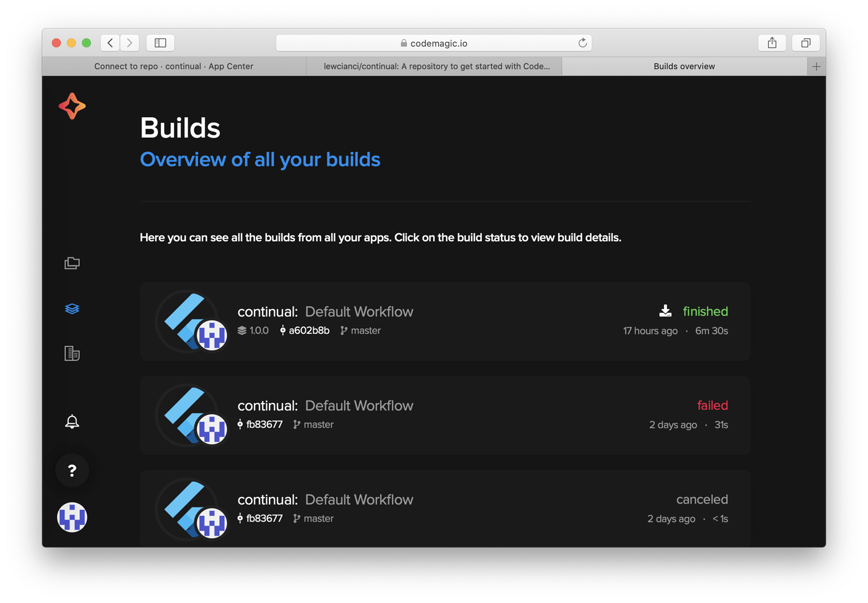Image resolution: width=868 pixels, height=603 pixels.
Task: Open the help question mark button
Action: [72, 471]
